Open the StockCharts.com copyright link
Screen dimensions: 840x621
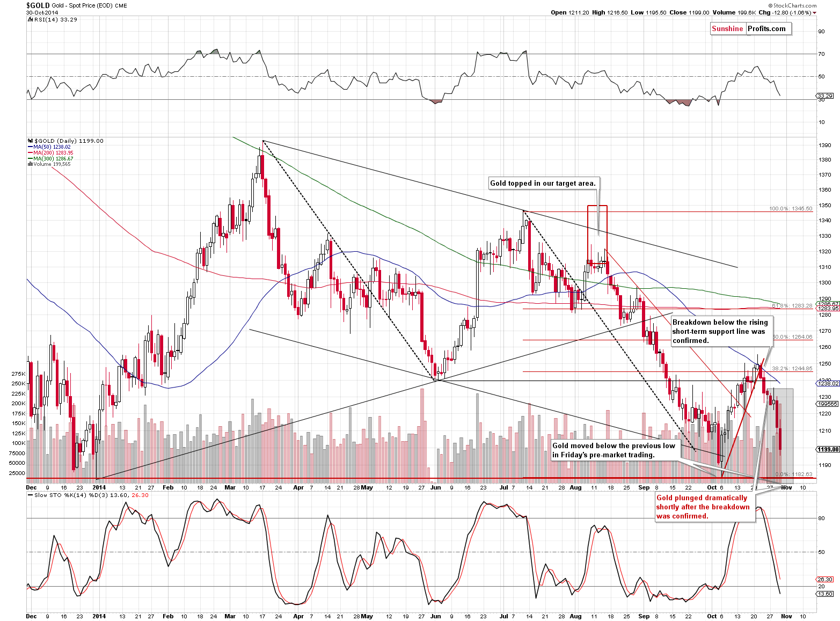792,5
